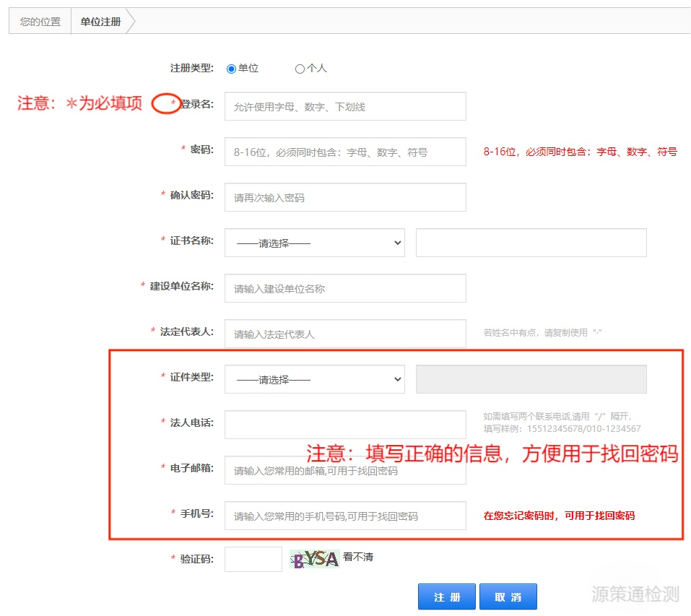Click the captcha image to refresh

(x=314, y=558)
